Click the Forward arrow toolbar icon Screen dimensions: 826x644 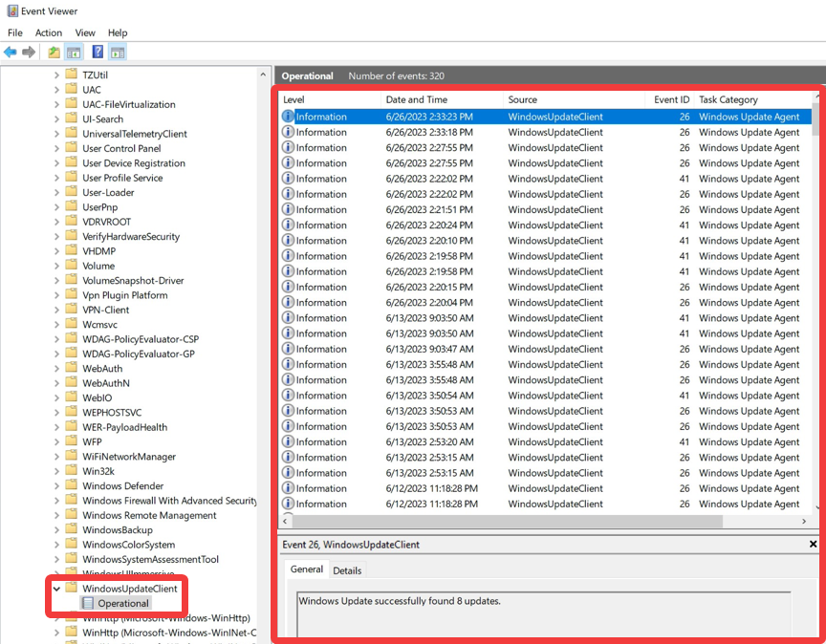29,53
